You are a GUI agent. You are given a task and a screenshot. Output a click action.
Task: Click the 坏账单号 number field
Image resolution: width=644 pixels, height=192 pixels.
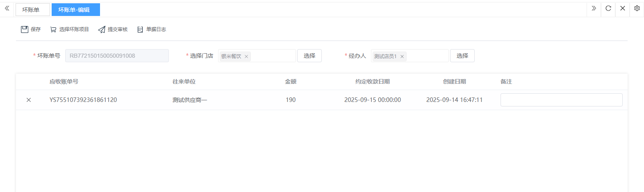pos(117,56)
